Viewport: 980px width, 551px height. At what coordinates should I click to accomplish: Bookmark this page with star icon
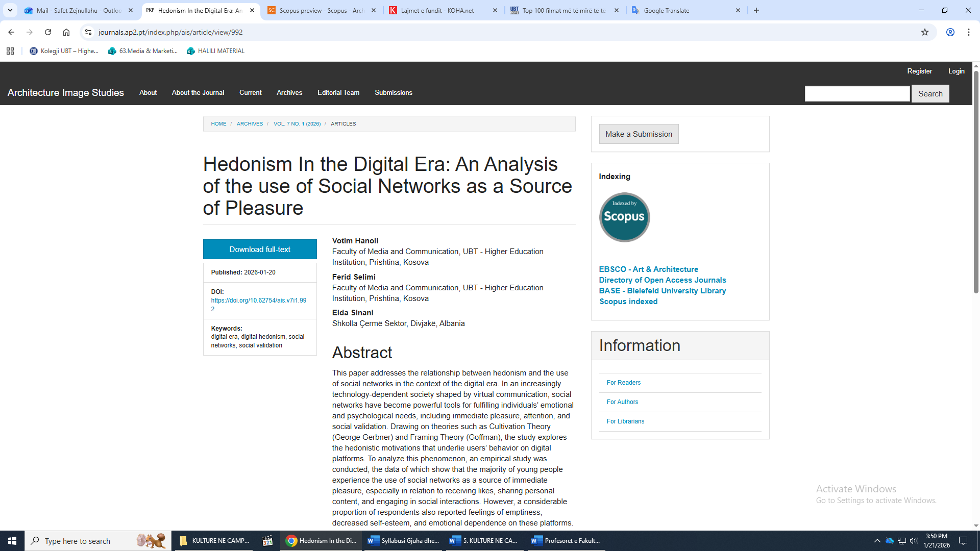924,32
